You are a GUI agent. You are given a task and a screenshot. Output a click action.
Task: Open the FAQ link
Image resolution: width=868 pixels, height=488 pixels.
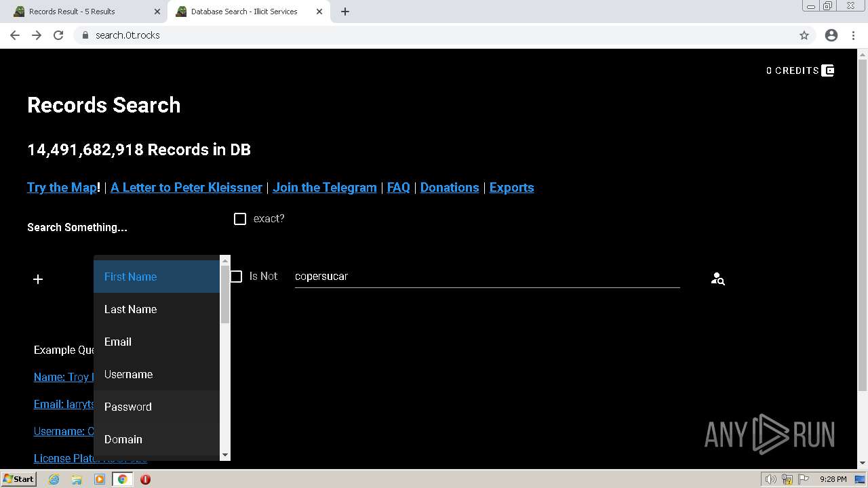coord(399,188)
